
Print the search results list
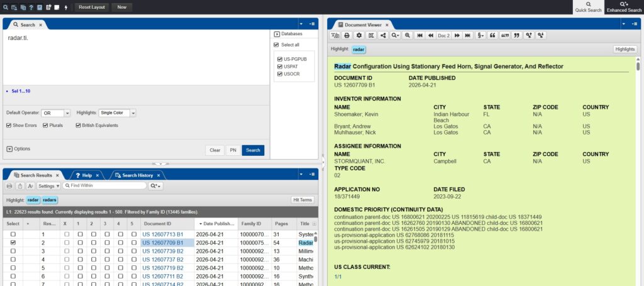(x=9, y=186)
